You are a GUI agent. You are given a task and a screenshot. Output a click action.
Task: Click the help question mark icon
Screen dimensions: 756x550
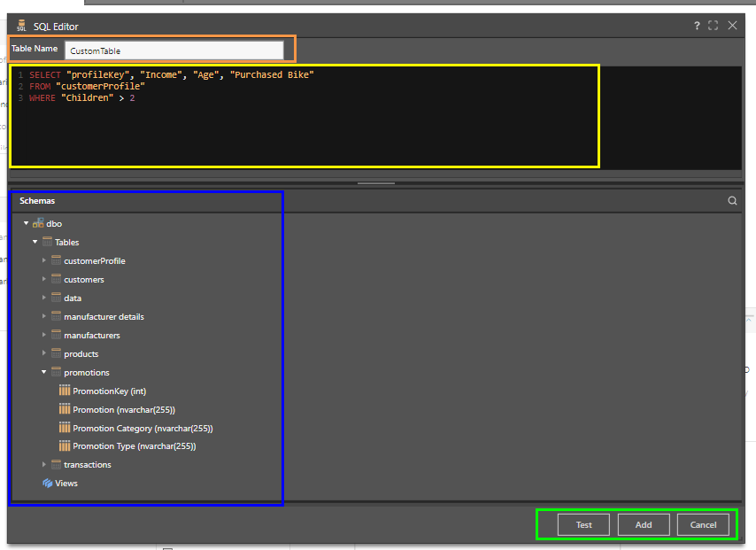697,27
